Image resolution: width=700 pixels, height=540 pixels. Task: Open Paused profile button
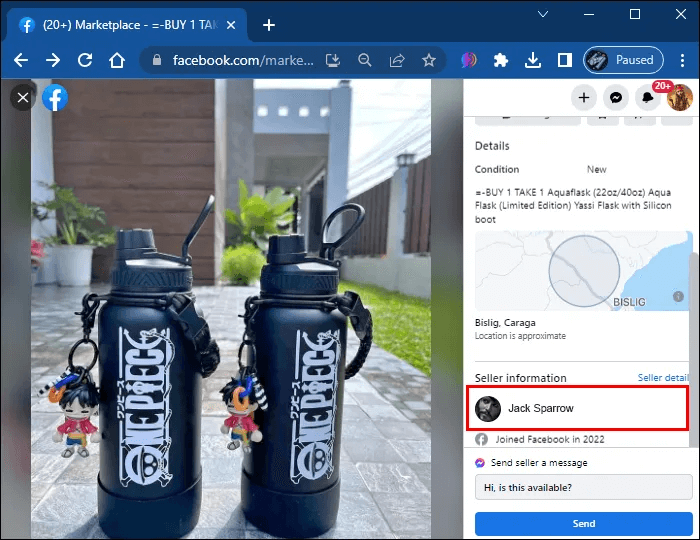click(x=623, y=60)
